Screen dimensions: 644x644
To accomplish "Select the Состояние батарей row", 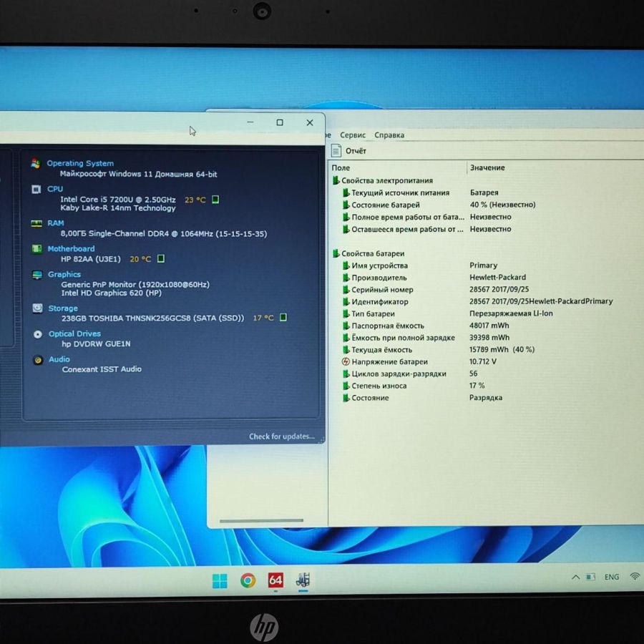I will (x=439, y=205).
